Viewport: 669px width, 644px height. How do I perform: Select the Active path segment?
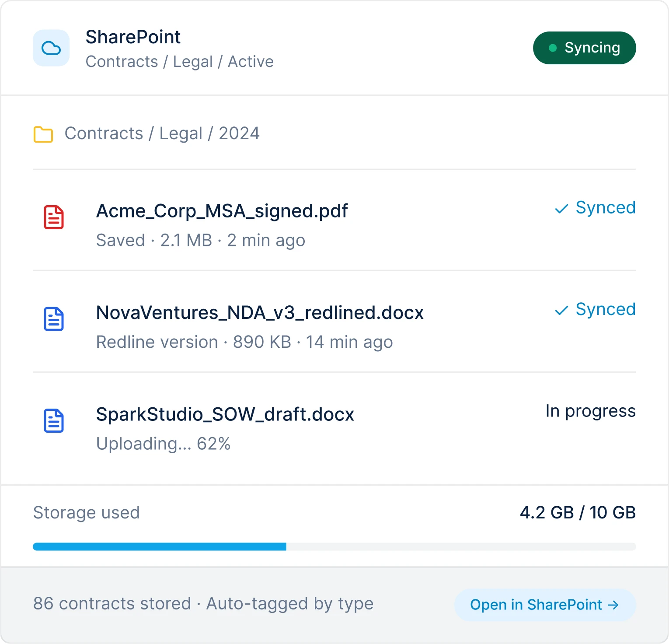(x=251, y=62)
